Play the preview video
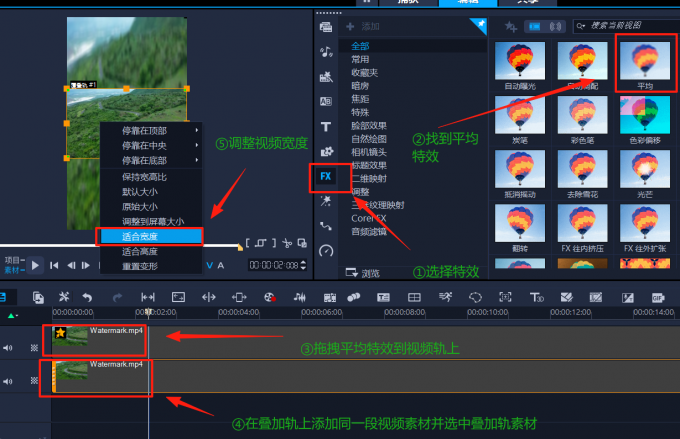 (36, 265)
